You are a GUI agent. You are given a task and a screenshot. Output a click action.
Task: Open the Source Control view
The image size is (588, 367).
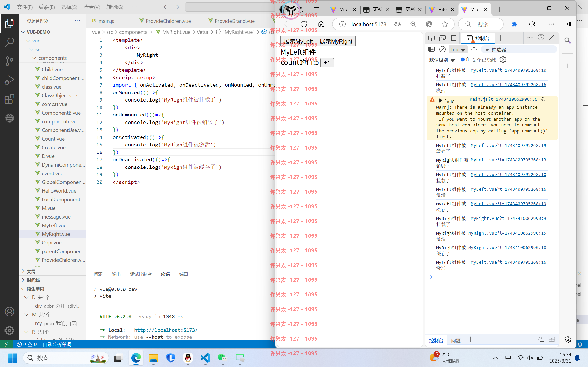pos(9,61)
